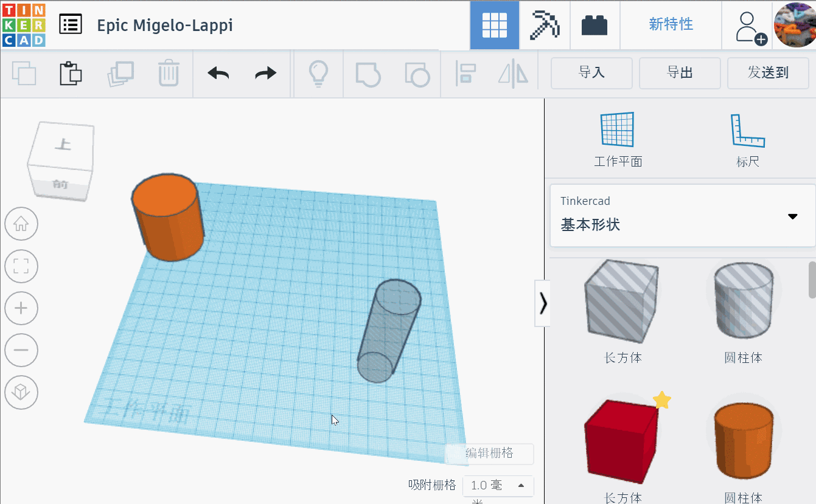
Task: Invite a collaborator with add-person icon
Action: [x=750, y=27]
